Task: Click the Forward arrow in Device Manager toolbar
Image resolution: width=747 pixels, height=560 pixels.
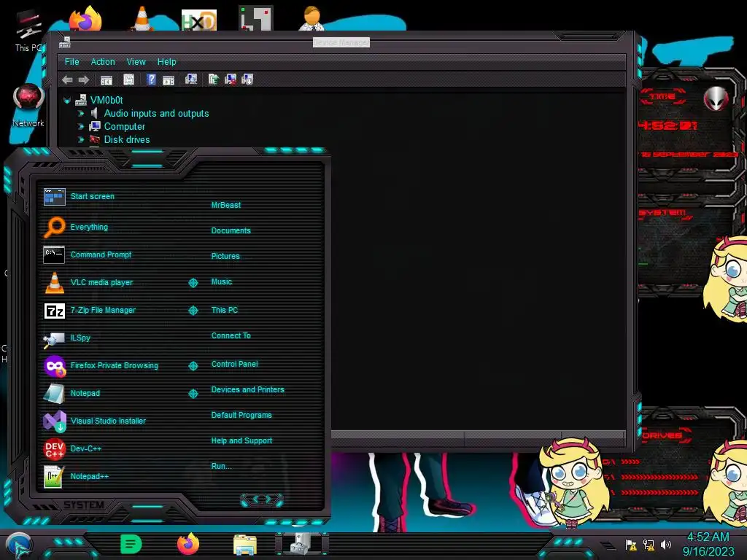Action: (x=84, y=79)
